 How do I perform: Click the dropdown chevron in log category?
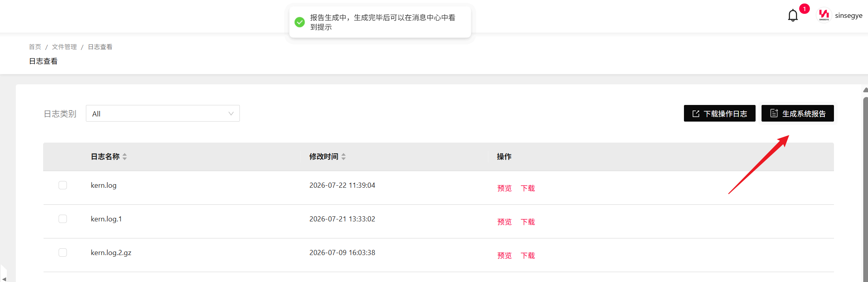[231, 114]
